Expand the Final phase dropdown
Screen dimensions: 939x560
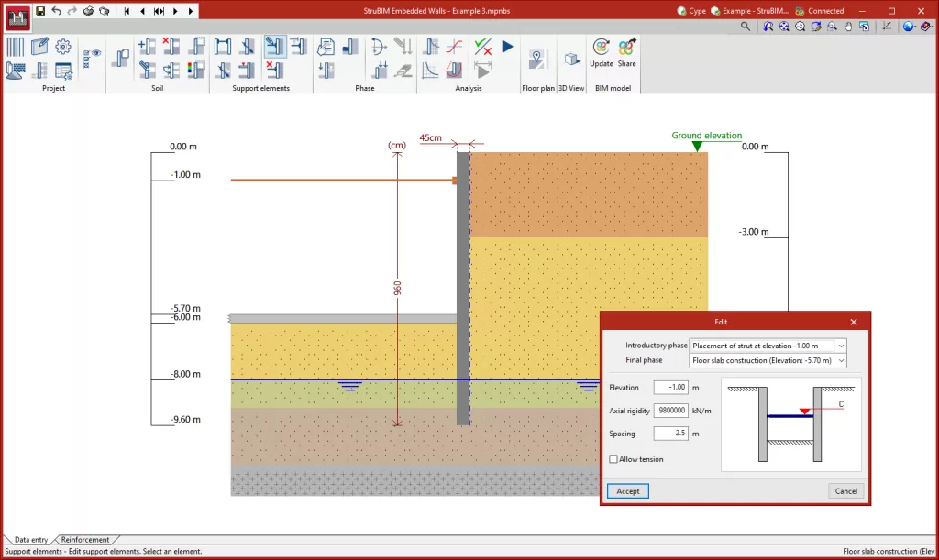(841, 360)
